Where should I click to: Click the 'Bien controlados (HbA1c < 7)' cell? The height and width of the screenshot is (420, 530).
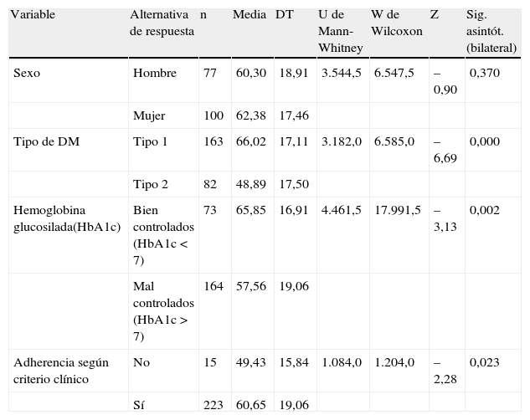click(x=162, y=234)
